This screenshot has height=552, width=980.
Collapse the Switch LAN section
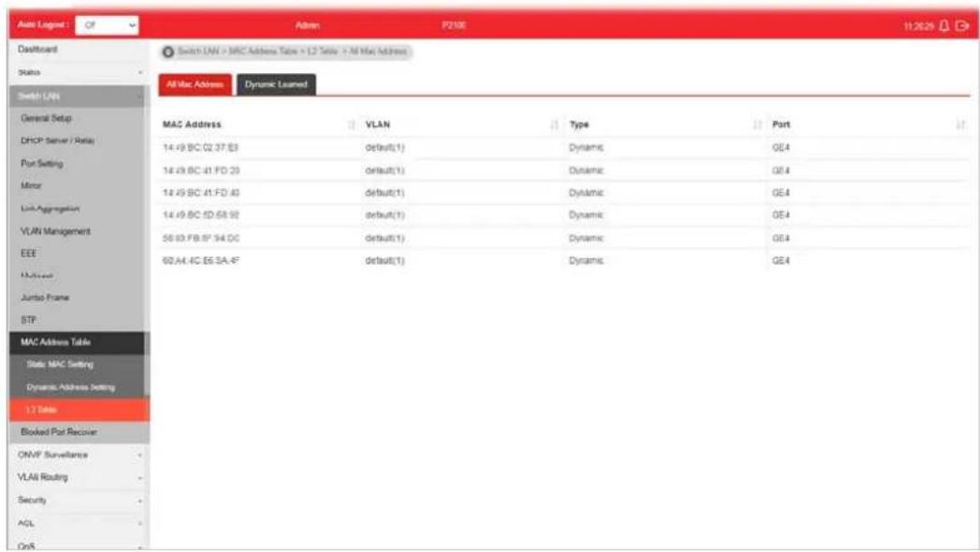[x=79, y=95]
